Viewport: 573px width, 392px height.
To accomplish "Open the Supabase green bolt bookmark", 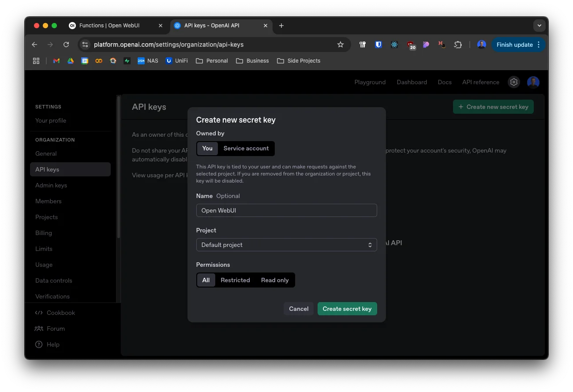I will click(x=127, y=61).
